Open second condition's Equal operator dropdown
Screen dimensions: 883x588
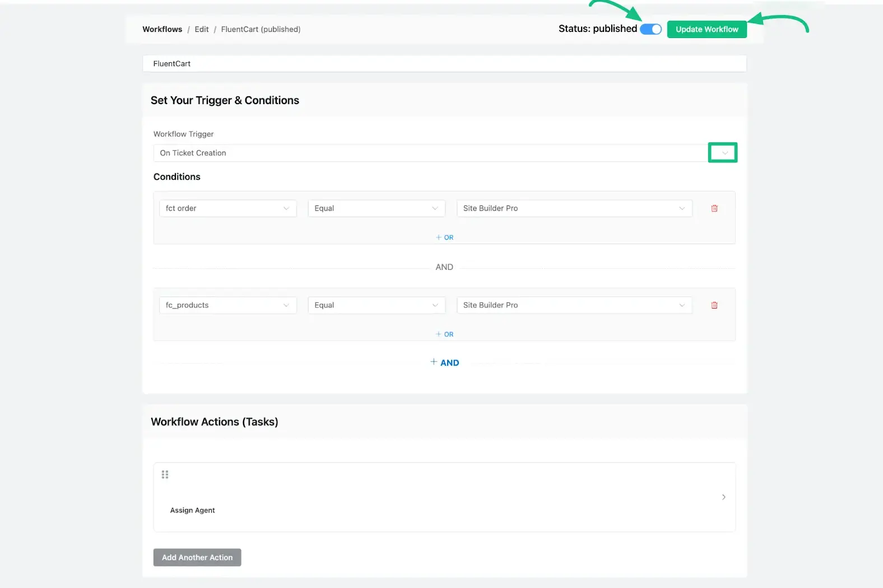[376, 305]
